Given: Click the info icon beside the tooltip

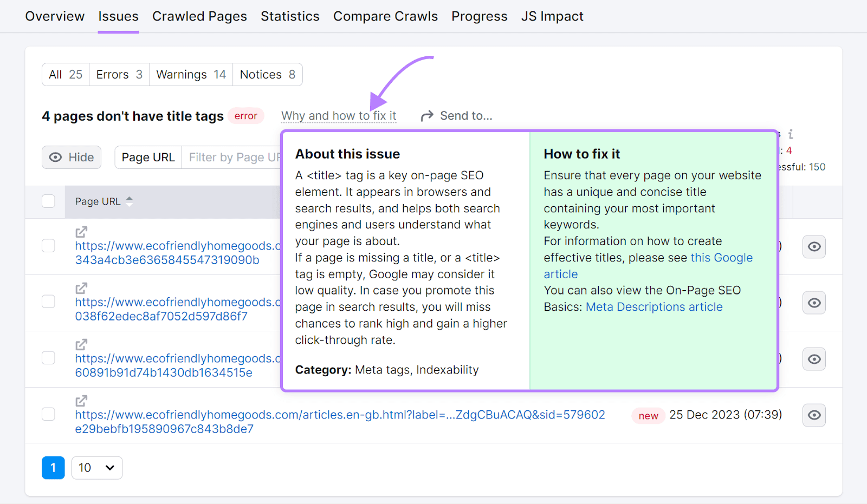Looking at the screenshot, I should [x=791, y=134].
